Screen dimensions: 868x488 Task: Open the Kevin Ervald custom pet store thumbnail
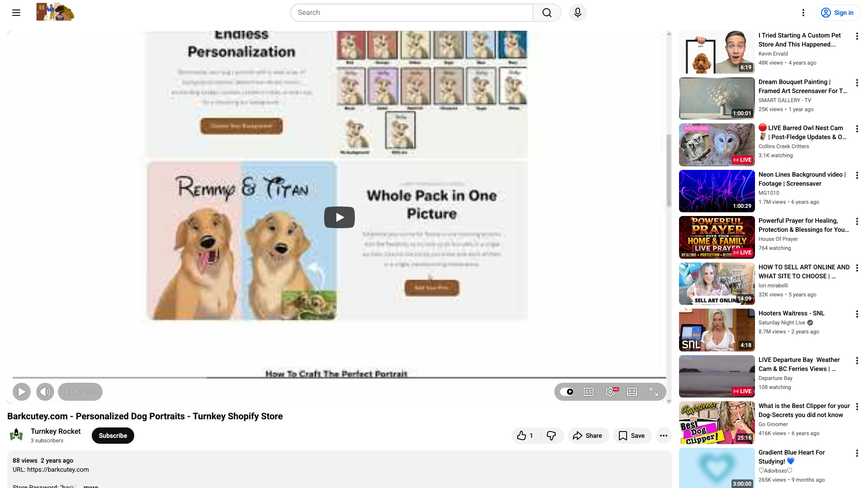pos(717,52)
